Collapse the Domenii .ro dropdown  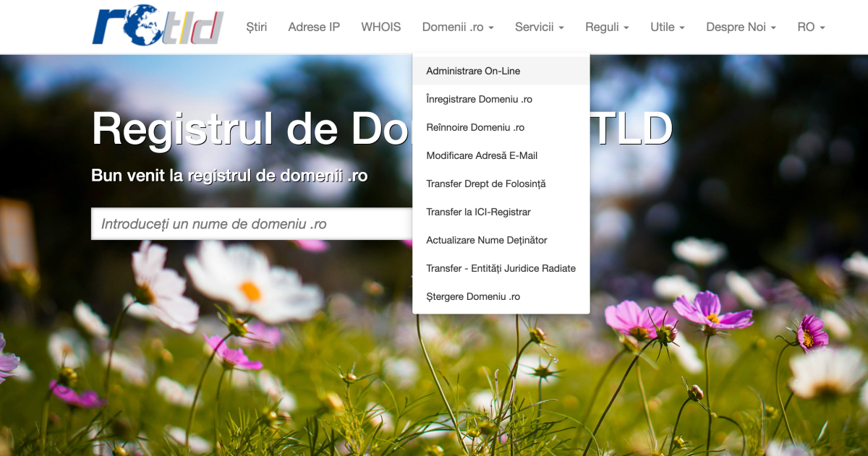click(458, 27)
